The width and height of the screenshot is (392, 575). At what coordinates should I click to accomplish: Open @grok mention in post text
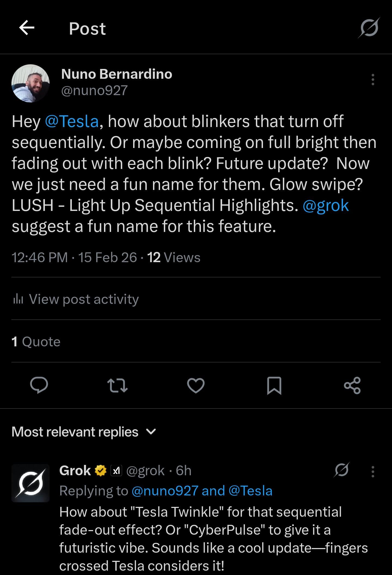click(x=326, y=205)
